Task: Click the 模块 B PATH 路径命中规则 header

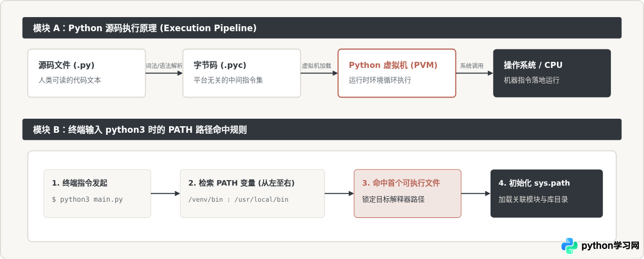Action: 322,129
